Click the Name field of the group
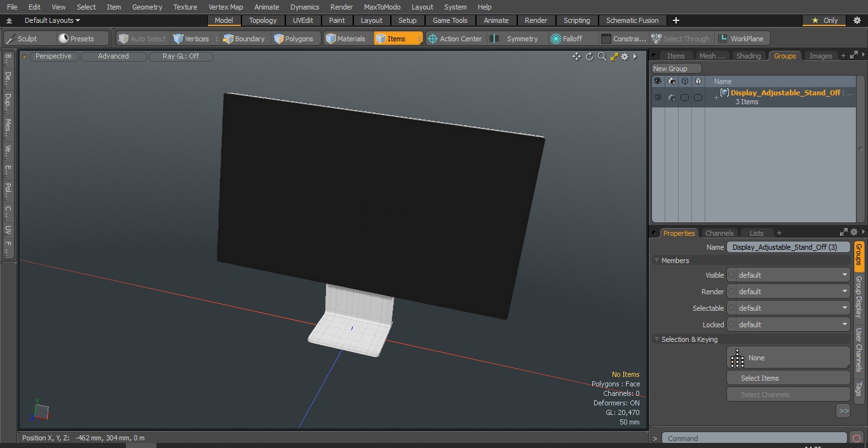 (788, 247)
